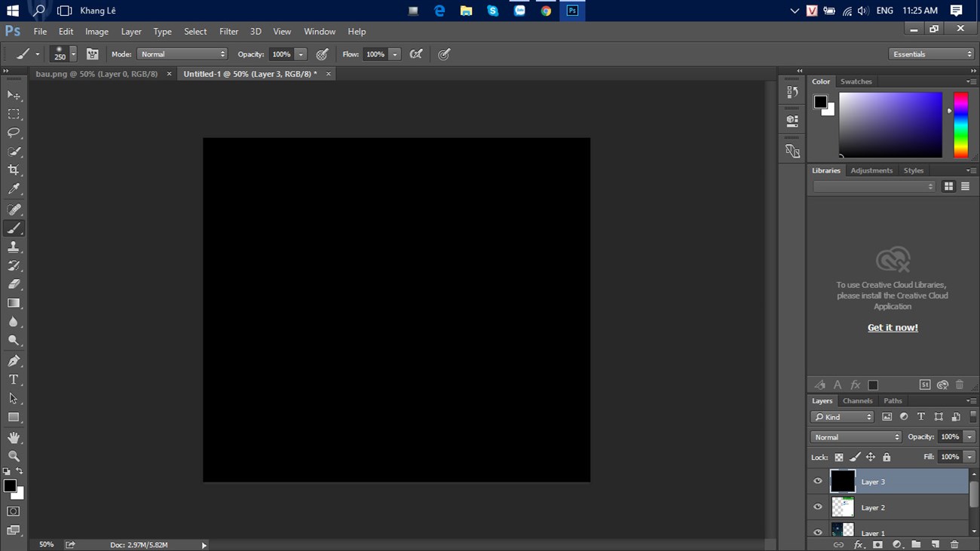This screenshot has height=551, width=980.
Task: Select the Rectangle shape tool
Action: (x=14, y=418)
